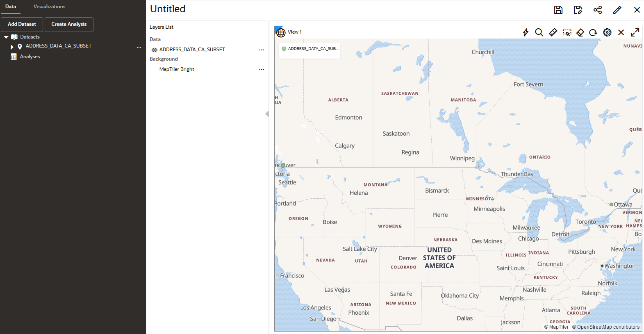Screen dimensions: 644x334
Task: Click the ruler measure tool icon
Action: (x=553, y=32)
